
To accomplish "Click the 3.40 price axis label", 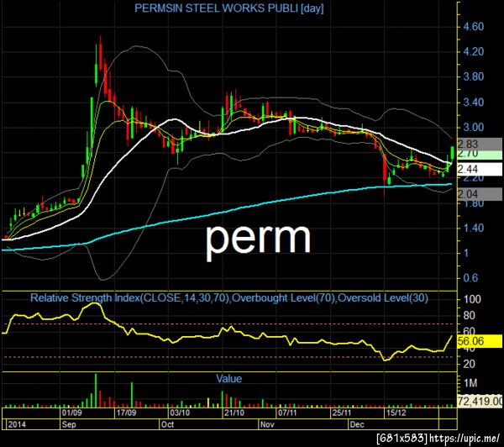I will click(473, 103).
